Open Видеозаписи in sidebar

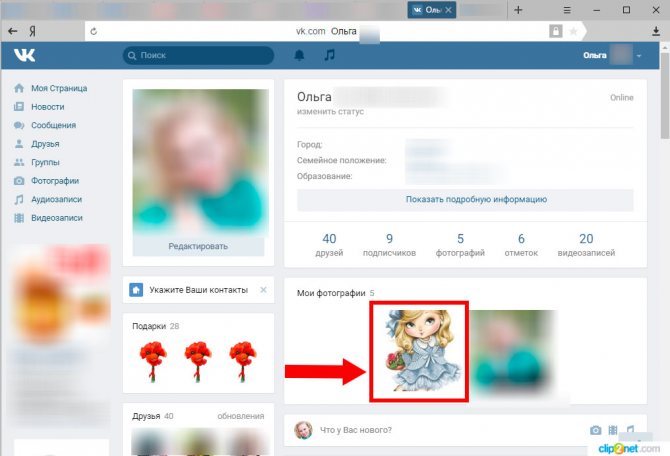(x=56, y=218)
